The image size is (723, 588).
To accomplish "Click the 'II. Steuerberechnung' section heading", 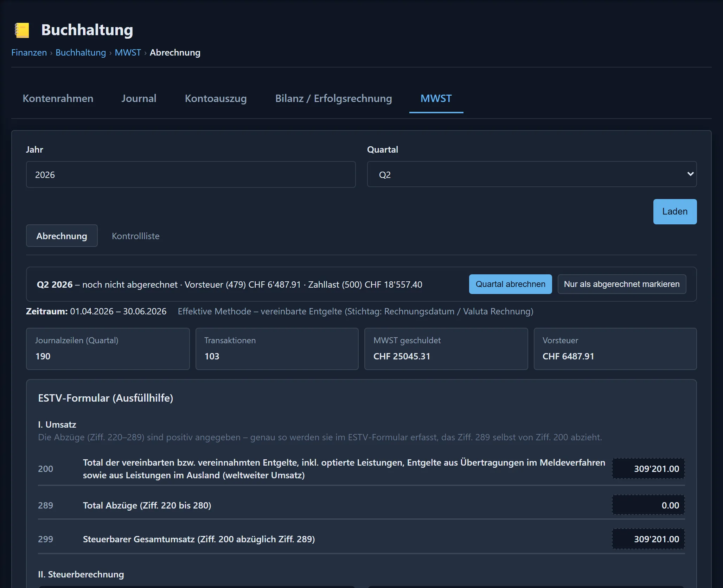I will pos(81,574).
